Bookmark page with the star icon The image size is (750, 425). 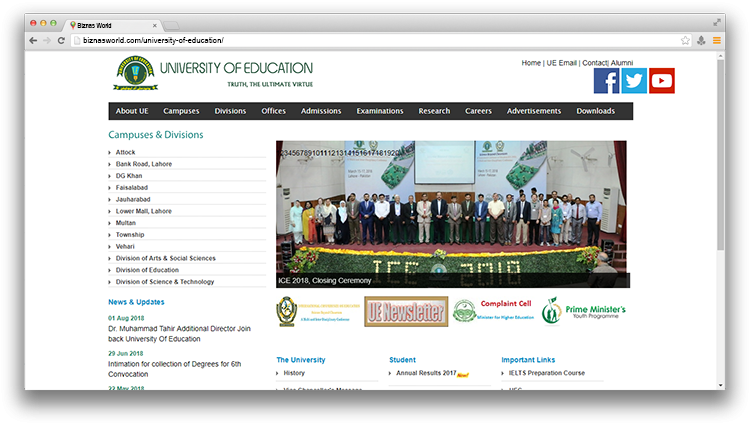[685, 40]
